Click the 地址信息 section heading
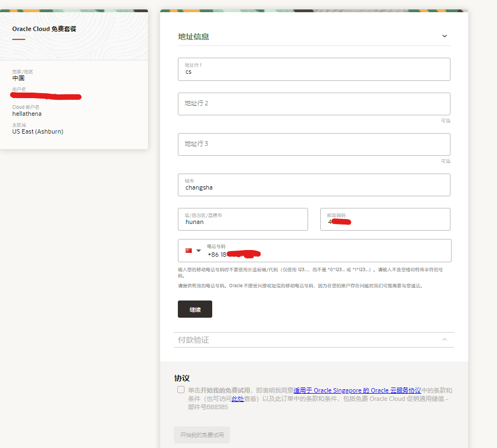 click(193, 37)
